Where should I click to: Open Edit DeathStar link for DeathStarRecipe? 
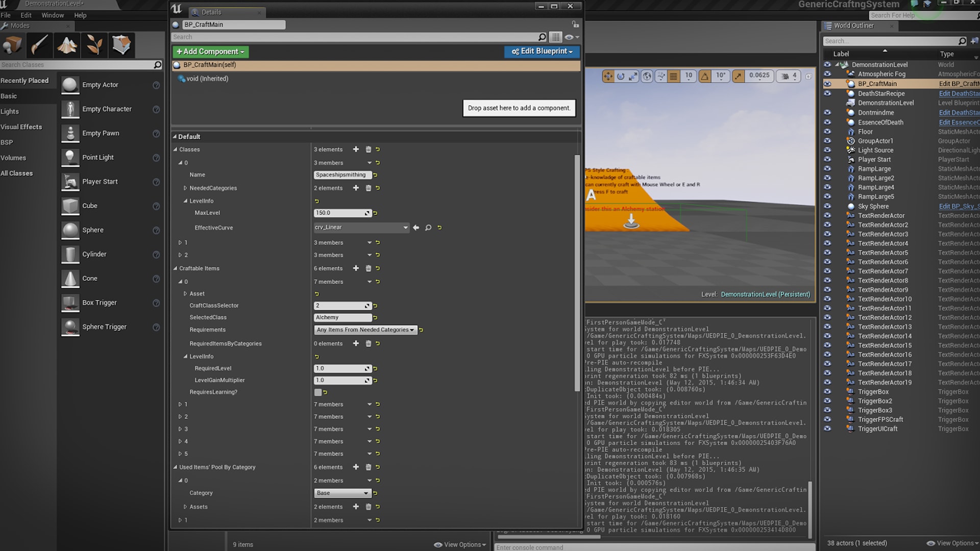tap(959, 93)
